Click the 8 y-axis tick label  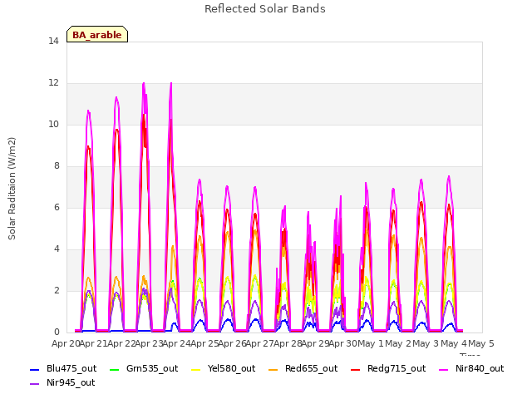point(57,166)
